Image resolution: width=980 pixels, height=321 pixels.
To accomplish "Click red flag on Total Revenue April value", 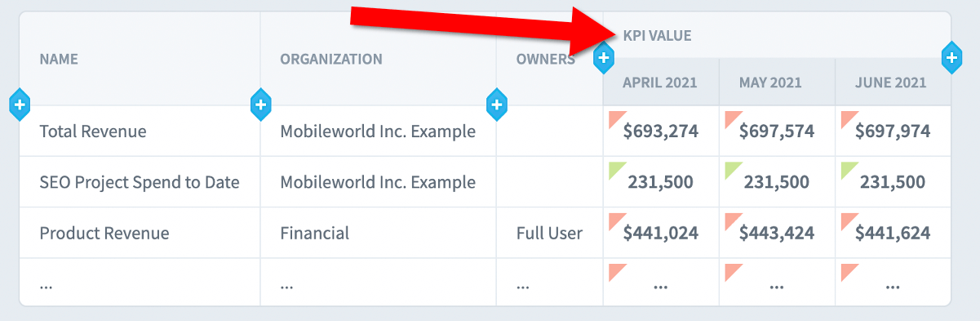I will point(616,120).
